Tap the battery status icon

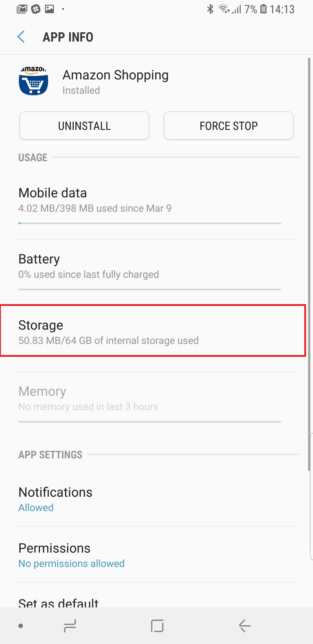(x=263, y=9)
